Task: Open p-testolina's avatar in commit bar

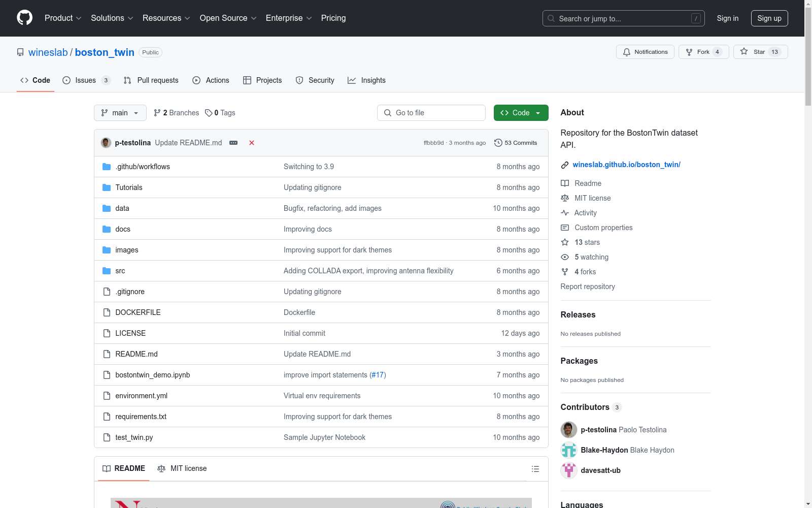Action: click(x=106, y=143)
